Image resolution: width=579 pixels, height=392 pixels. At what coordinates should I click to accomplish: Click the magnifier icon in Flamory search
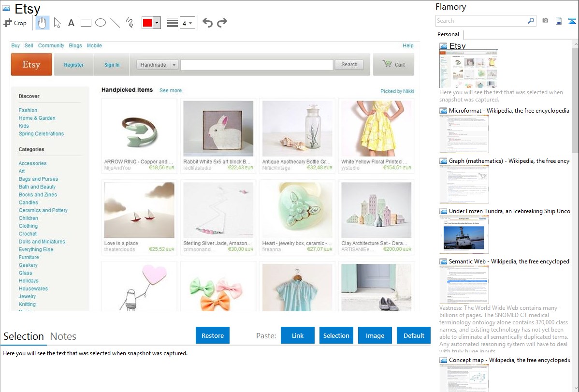click(531, 21)
